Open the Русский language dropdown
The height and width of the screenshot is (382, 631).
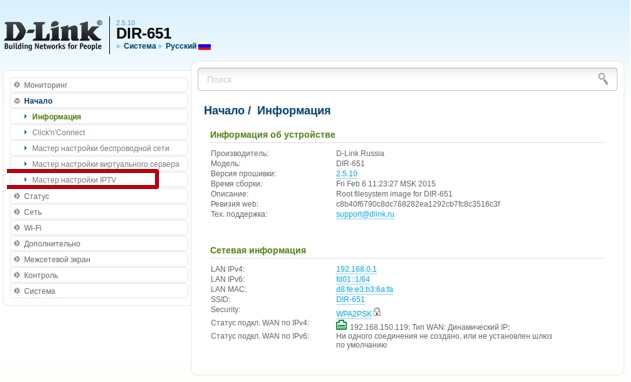[181, 46]
